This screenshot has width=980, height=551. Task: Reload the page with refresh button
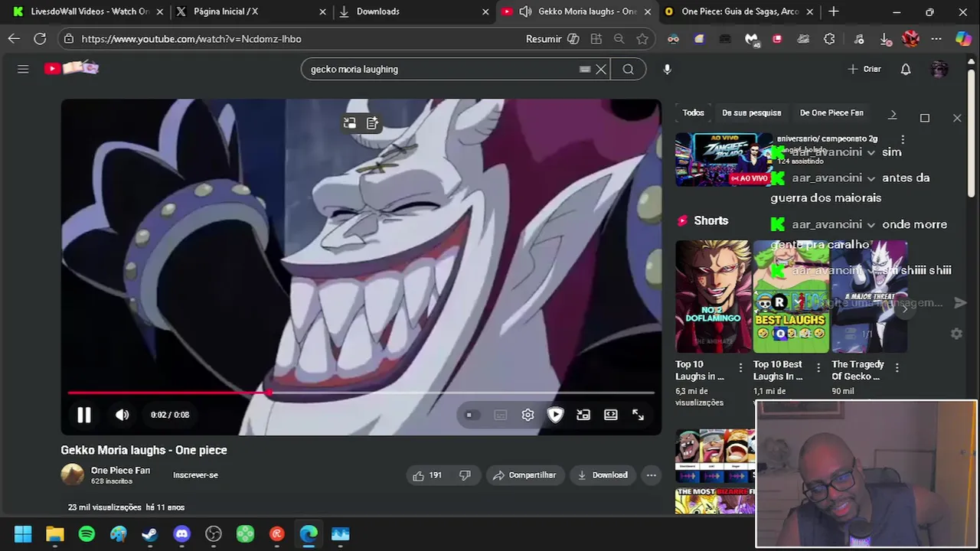(41, 39)
